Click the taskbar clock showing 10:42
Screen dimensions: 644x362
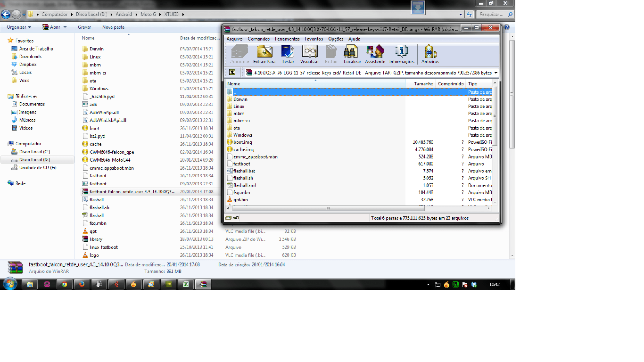pyautogui.click(x=495, y=284)
